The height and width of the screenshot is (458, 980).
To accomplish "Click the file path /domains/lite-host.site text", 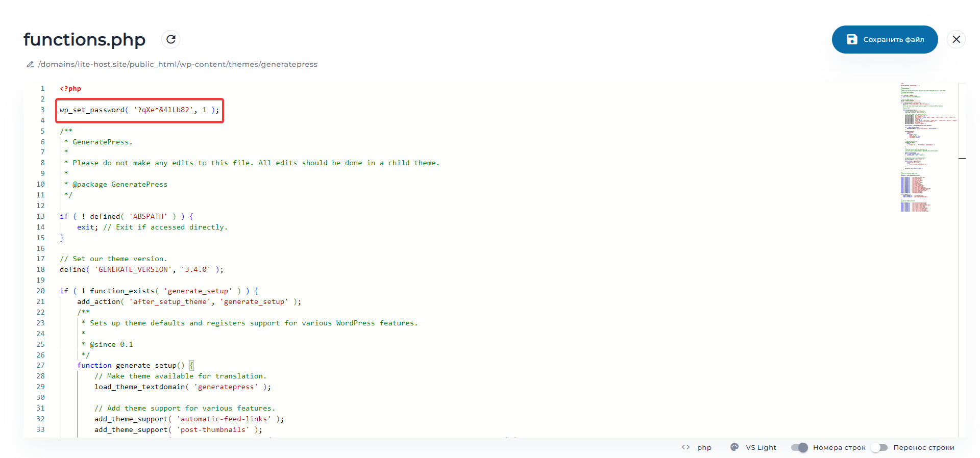I will 178,64.
